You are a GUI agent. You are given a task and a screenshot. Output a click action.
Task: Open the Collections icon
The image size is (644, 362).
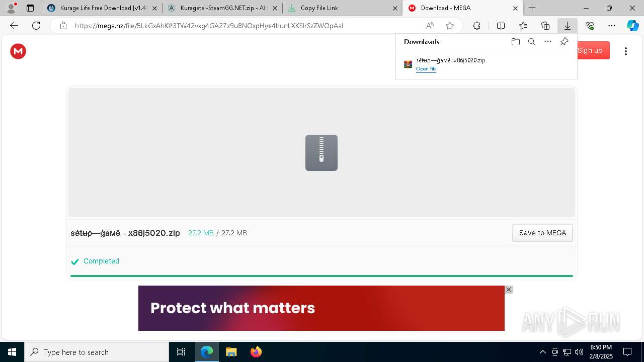pyautogui.click(x=545, y=26)
